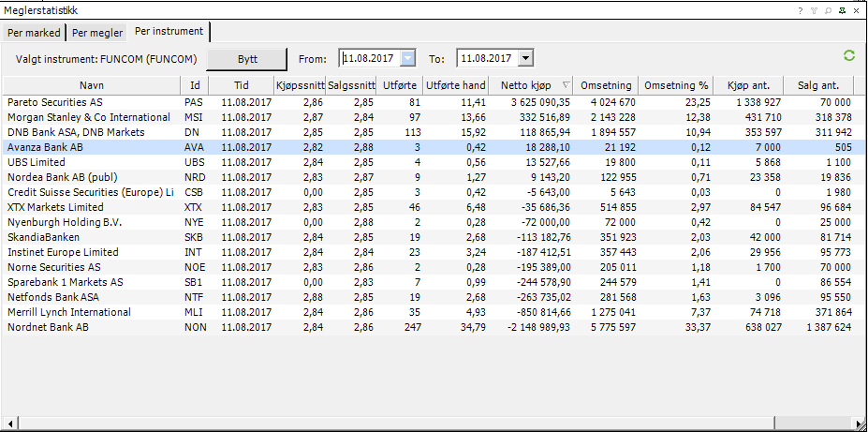Image resolution: width=868 pixels, height=432 pixels.
Task: Click the PAS broker id cell
Action: click(x=193, y=102)
